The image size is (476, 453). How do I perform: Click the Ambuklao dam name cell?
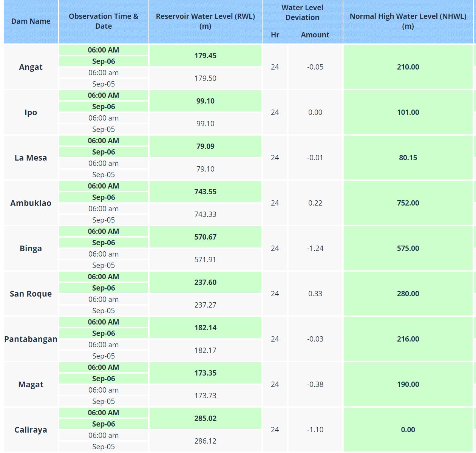(x=31, y=203)
